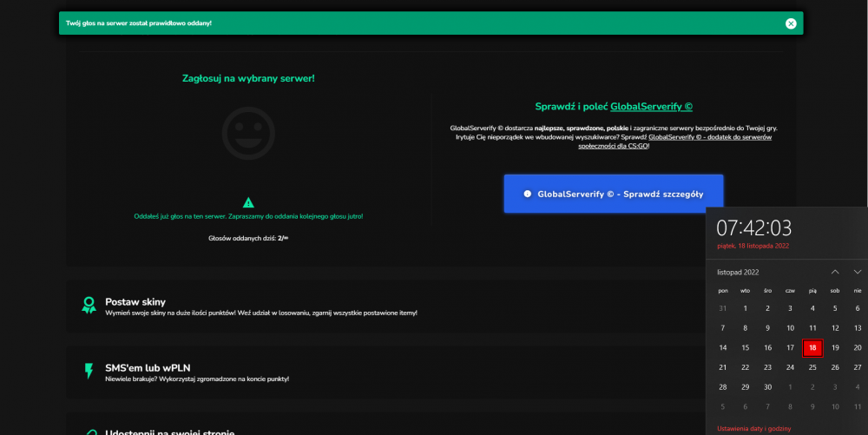Select day 28 in the calendar
Image resolution: width=868 pixels, height=435 pixels.
coord(723,387)
